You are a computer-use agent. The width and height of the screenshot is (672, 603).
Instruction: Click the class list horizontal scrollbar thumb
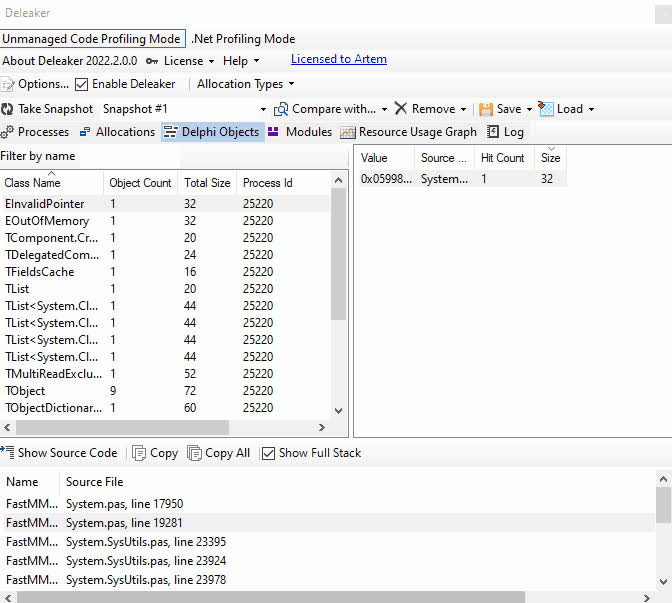tap(123, 427)
